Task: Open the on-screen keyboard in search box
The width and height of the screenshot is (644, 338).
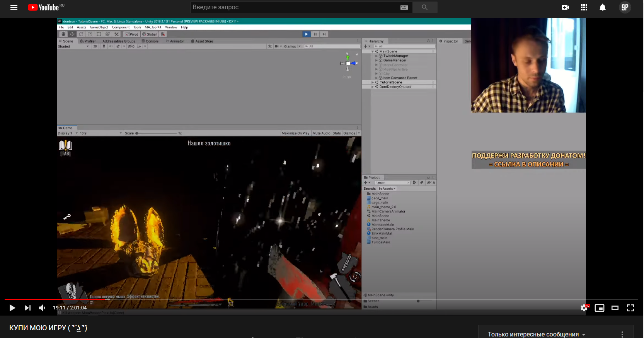Action: click(x=404, y=7)
